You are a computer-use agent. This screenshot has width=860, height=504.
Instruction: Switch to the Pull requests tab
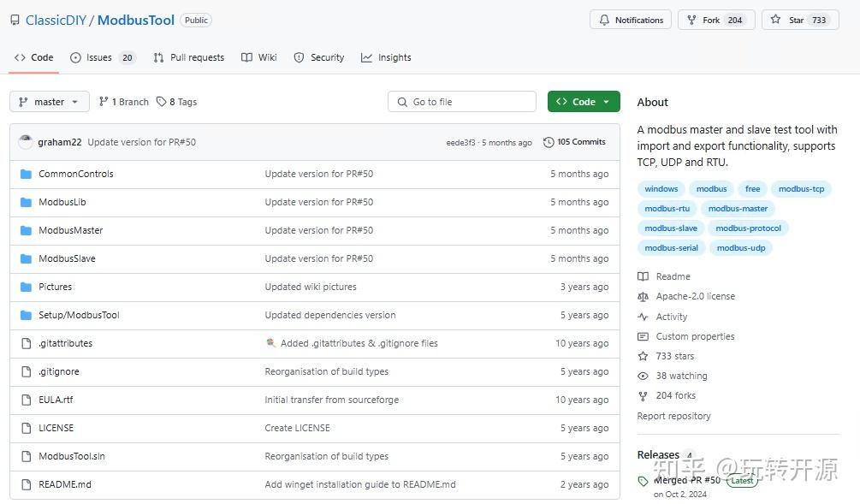(x=188, y=57)
